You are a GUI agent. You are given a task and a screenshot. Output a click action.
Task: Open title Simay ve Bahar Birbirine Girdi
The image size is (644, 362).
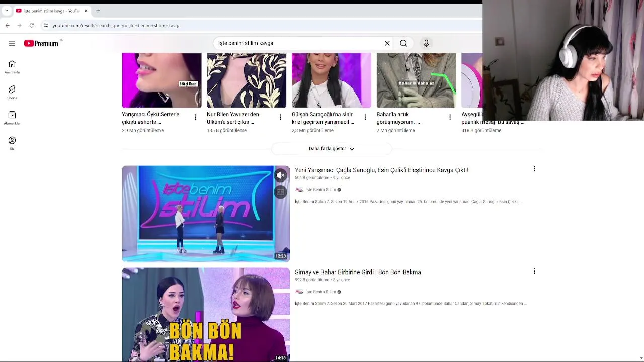[x=358, y=272]
